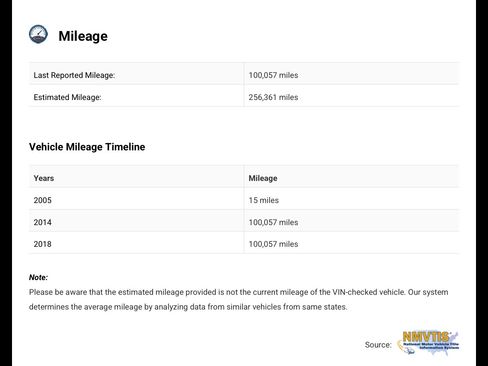Select the 2005 timeline row

(x=244, y=200)
